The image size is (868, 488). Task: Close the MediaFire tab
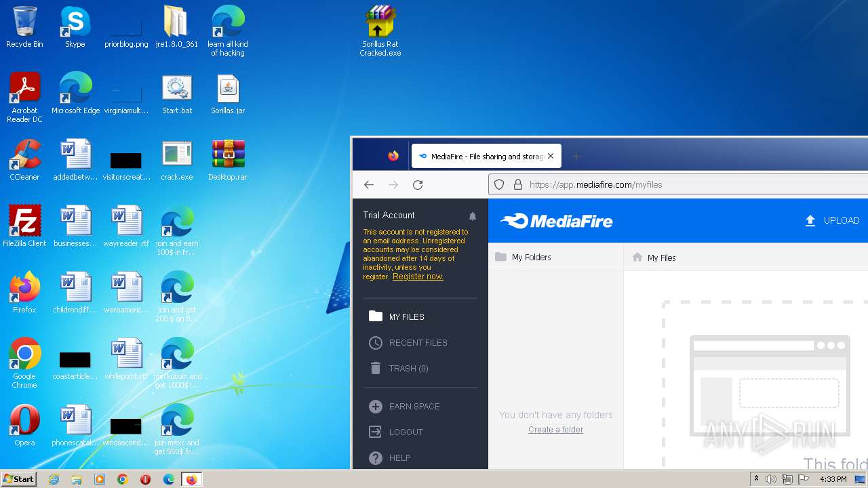551,156
